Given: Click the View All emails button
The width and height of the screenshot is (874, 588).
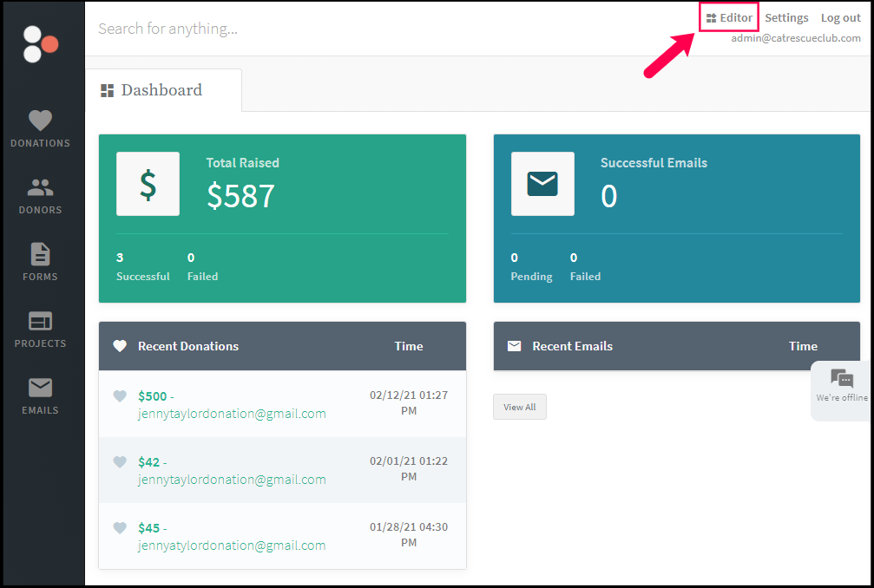Looking at the screenshot, I should click(x=519, y=407).
